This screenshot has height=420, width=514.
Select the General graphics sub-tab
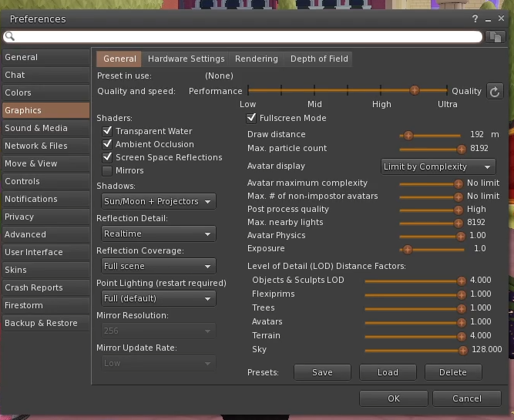coord(119,59)
